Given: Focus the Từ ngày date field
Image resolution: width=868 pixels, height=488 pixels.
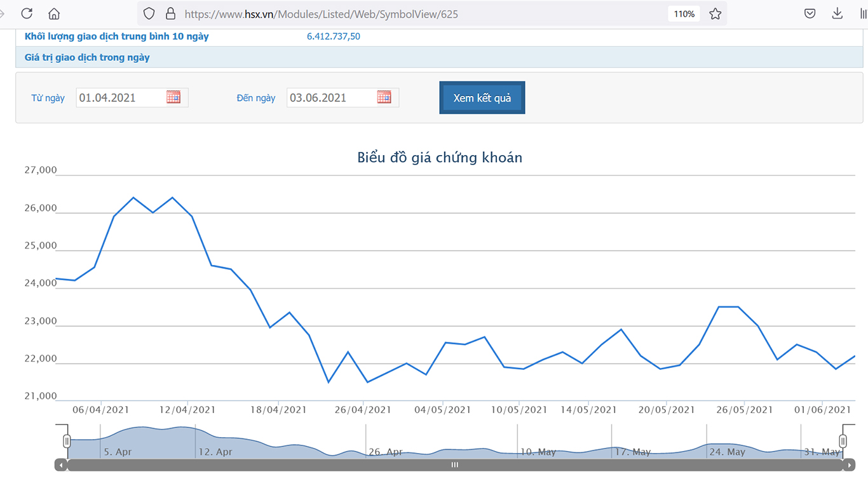Looking at the screenshot, I should pos(121,98).
